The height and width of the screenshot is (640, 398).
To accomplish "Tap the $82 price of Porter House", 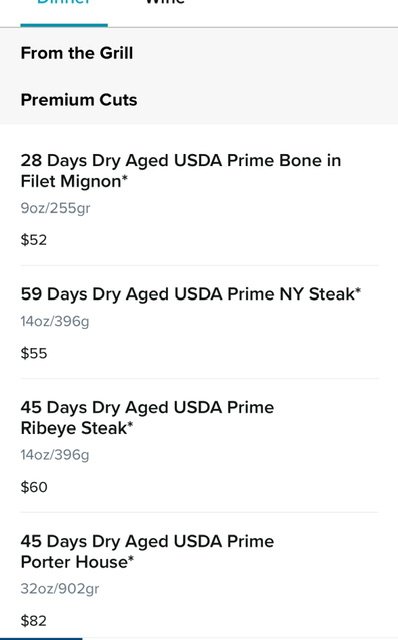I will 34,621.
